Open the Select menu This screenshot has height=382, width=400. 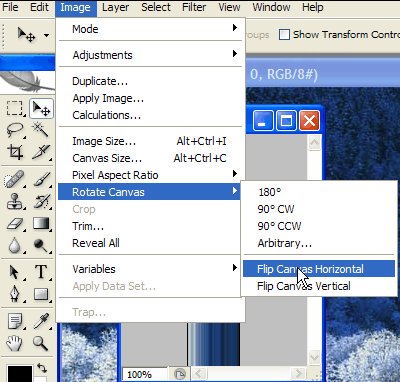(156, 7)
